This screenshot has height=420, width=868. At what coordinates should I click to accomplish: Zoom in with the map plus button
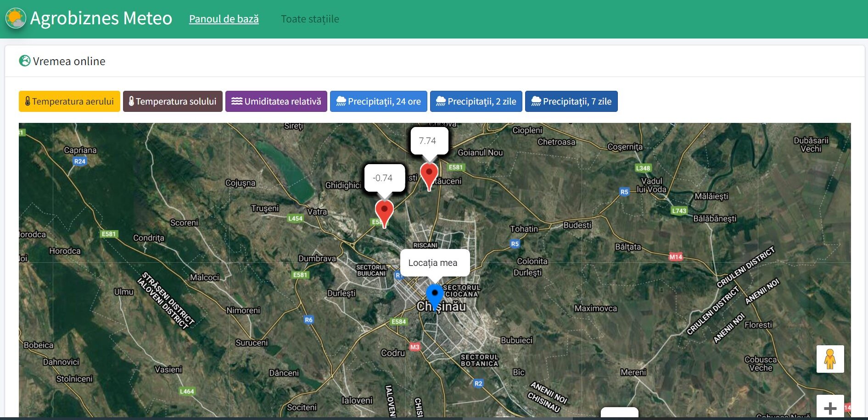coord(830,407)
